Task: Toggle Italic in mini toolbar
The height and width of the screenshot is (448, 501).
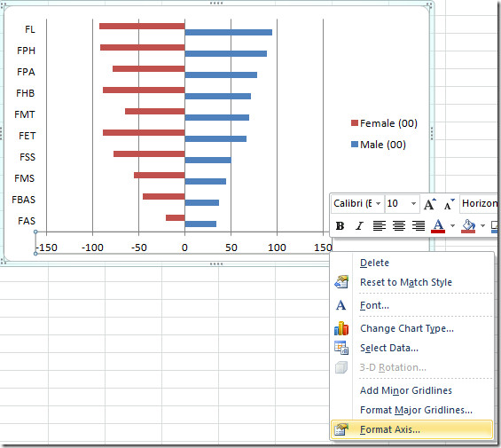Action: 359,225
